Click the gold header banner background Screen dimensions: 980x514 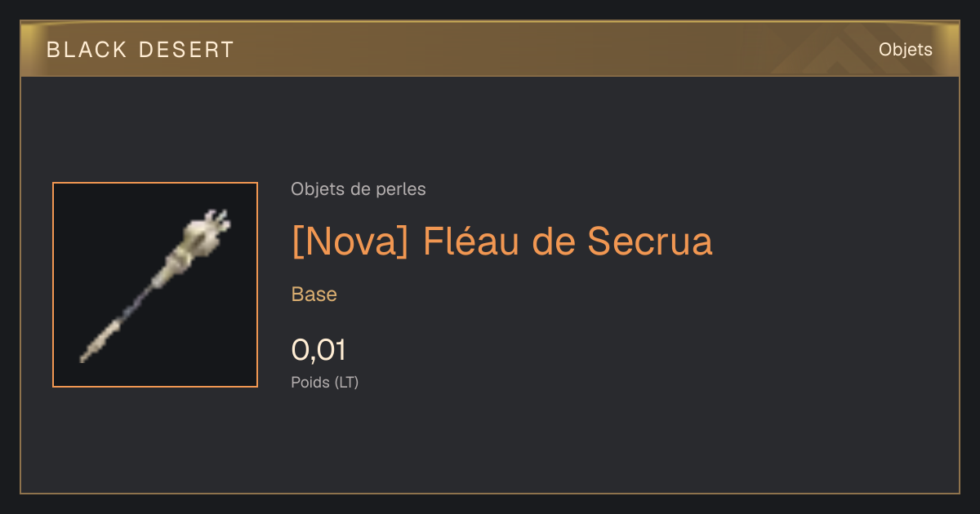(x=490, y=50)
